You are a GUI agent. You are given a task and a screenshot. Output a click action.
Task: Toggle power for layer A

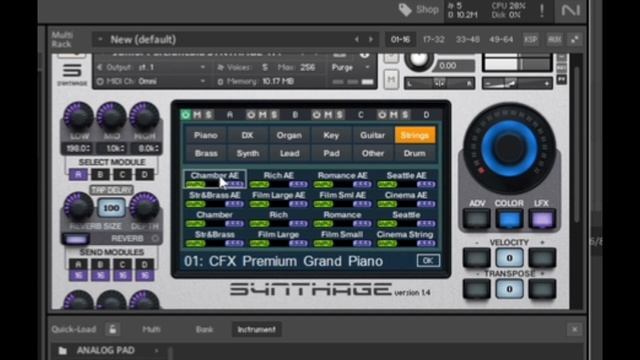[x=186, y=115]
